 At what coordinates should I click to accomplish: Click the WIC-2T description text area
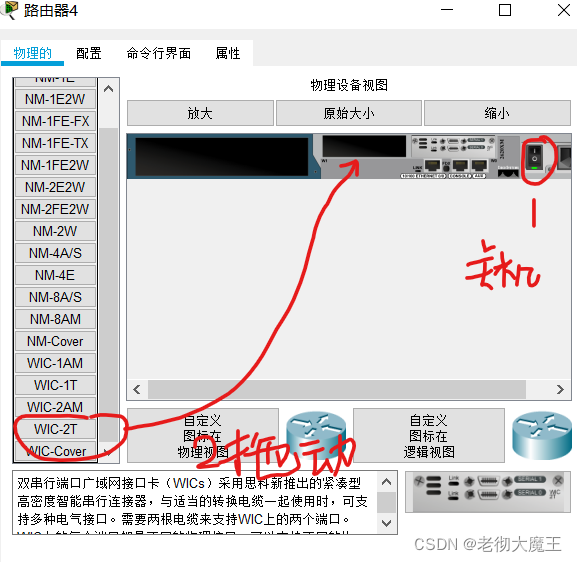point(195,502)
